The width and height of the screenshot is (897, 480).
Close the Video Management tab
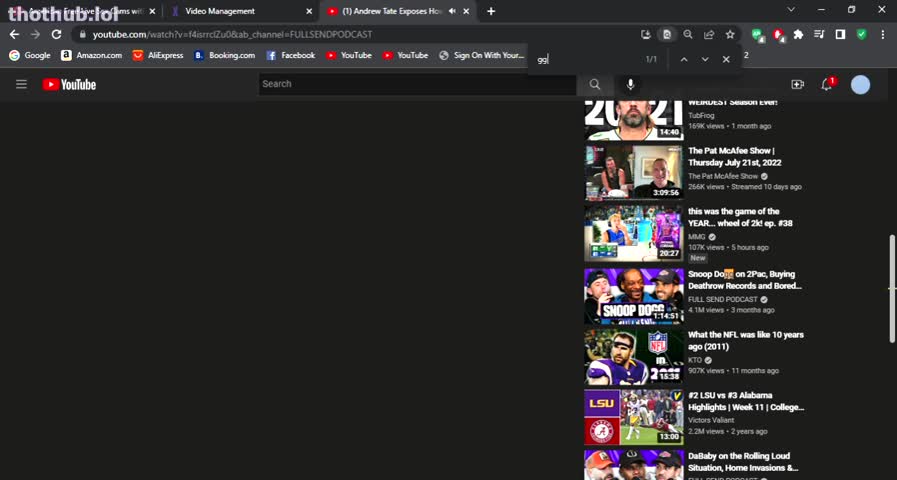[x=309, y=11]
